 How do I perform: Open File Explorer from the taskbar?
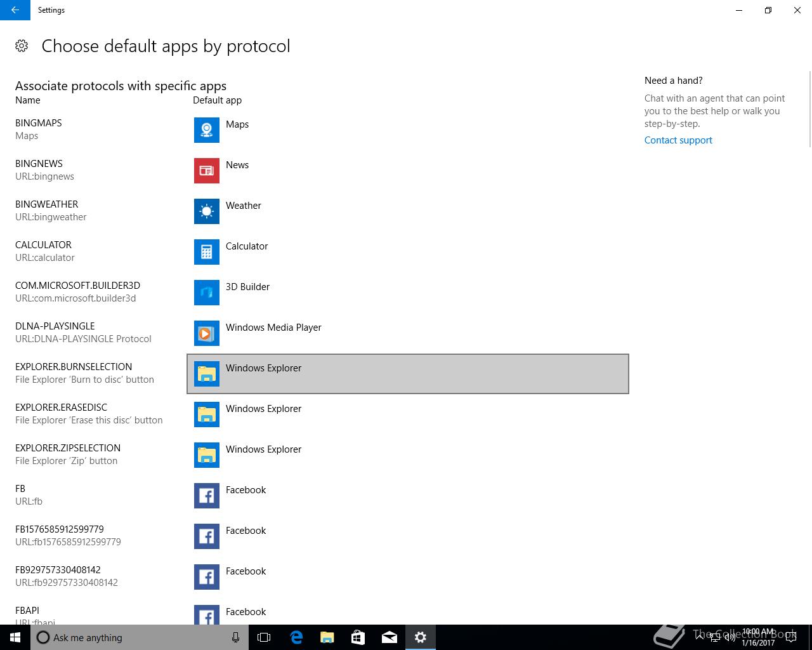tap(327, 637)
